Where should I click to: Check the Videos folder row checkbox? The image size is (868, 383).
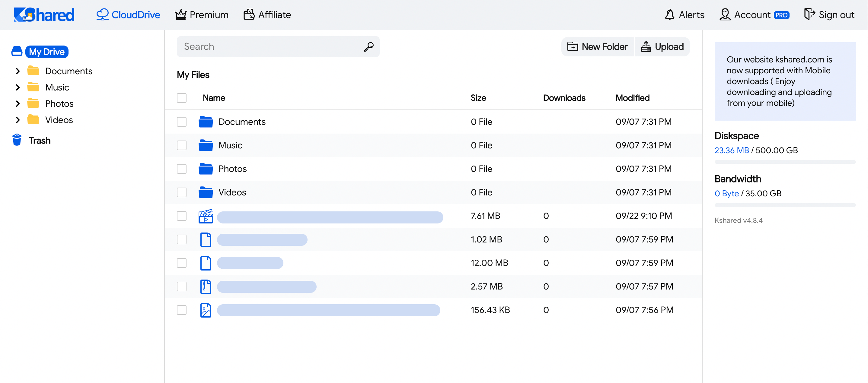click(182, 192)
